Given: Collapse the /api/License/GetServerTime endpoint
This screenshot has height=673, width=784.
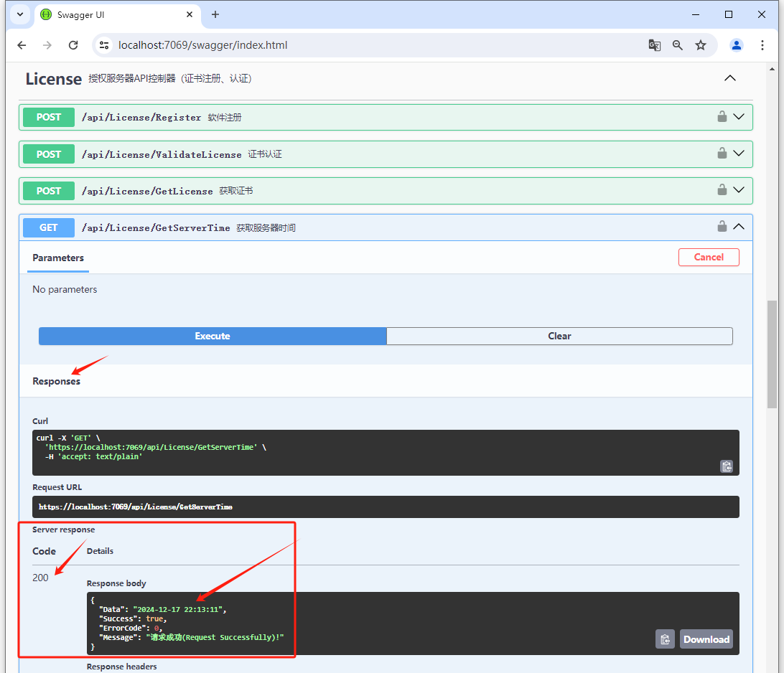Looking at the screenshot, I should click(x=739, y=226).
